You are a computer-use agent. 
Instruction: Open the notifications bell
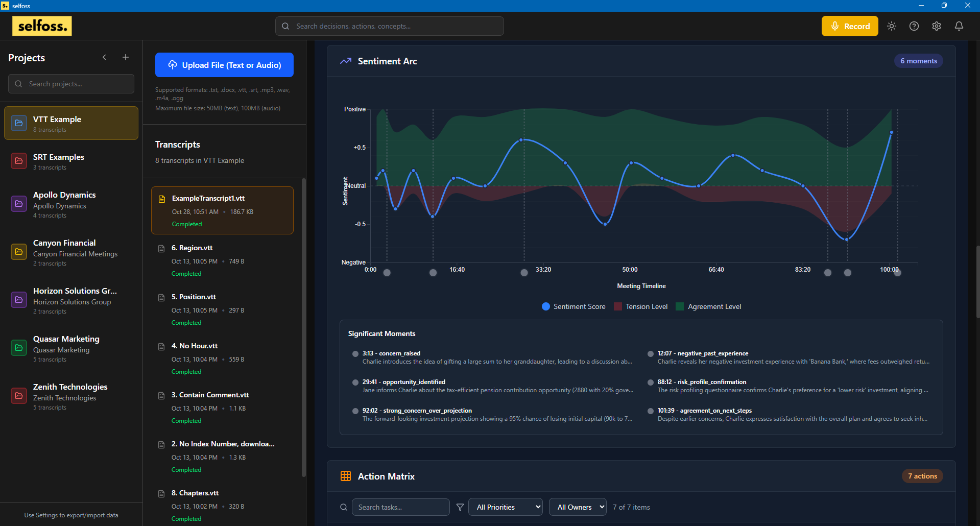(x=959, y=26)
